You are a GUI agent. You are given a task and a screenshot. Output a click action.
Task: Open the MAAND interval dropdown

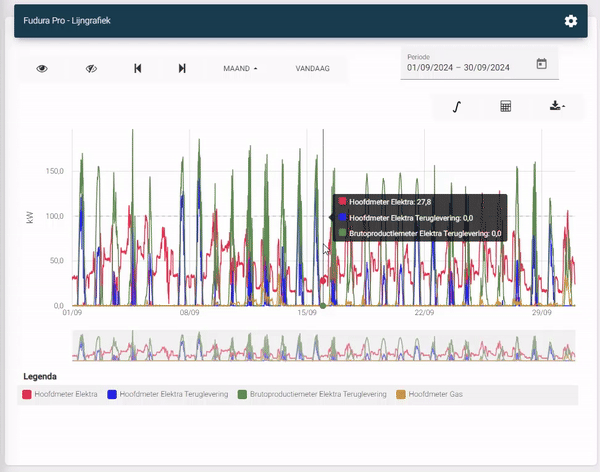(x=240, y=69)
